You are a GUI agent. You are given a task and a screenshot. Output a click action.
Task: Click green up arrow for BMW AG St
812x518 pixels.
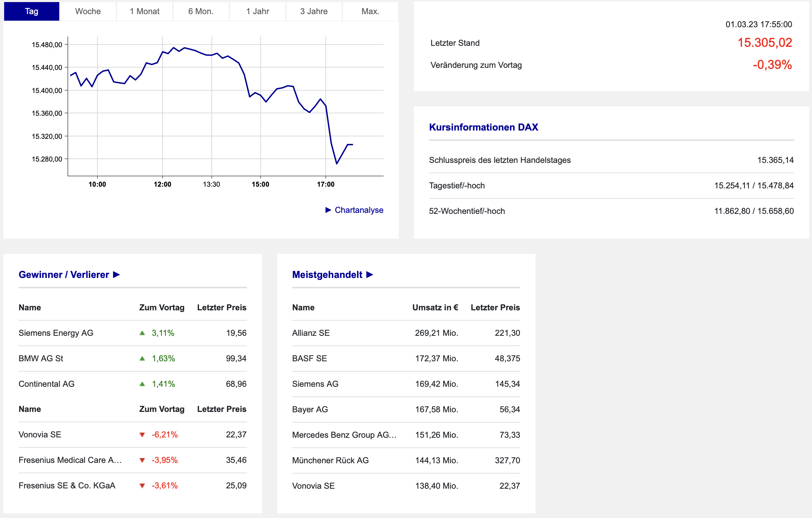point(142,359)
